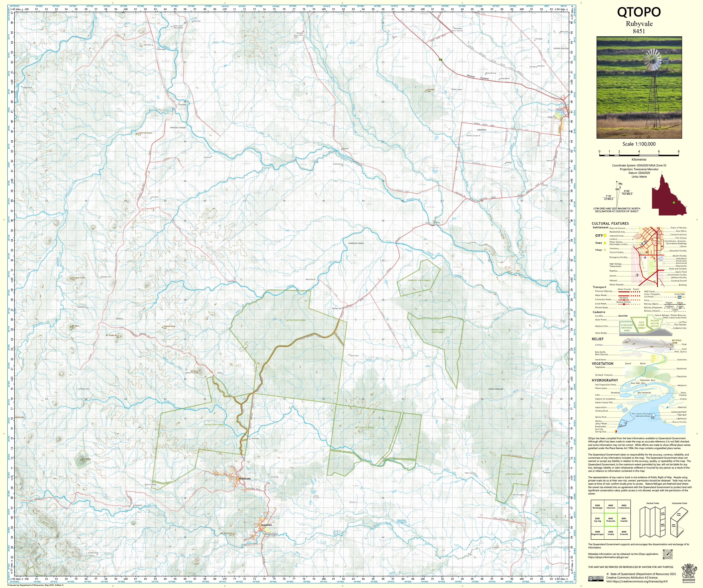
Task: Click the HIBERNIA locality label
Action: (482, 130)
